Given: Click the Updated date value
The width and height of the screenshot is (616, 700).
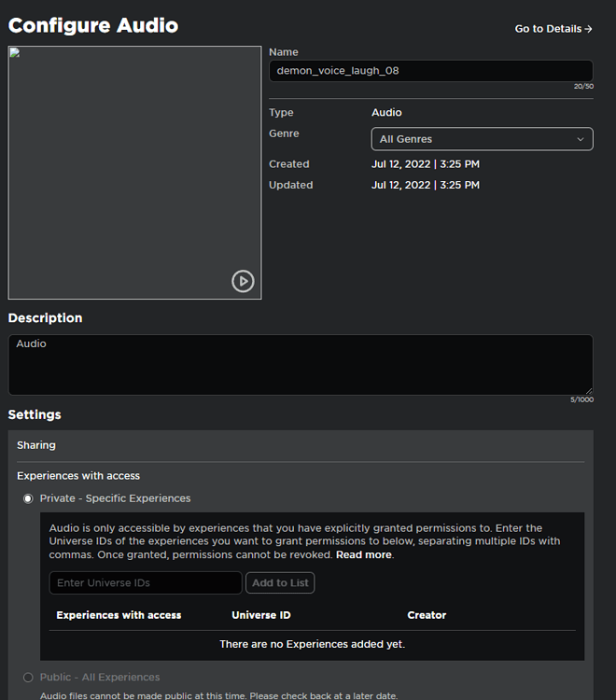Looking at the screenshot, I should (x=426, y=185).
